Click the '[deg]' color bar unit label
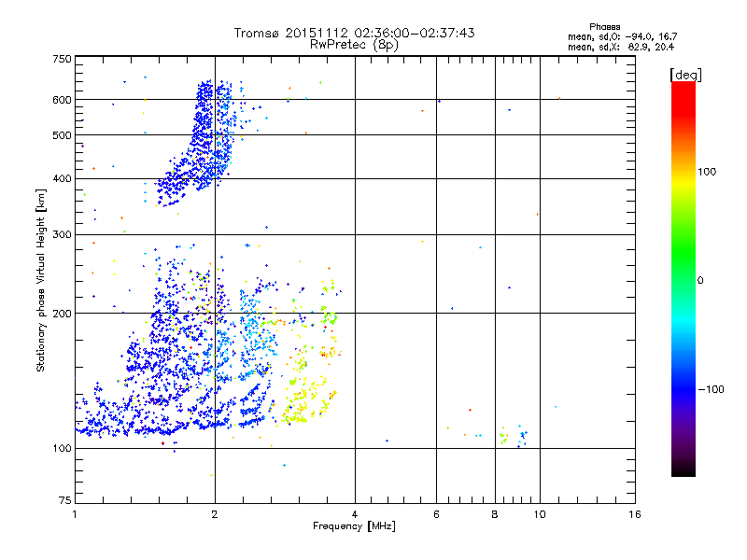The width and height of the screenshot is (747, 560). (685, 75)
